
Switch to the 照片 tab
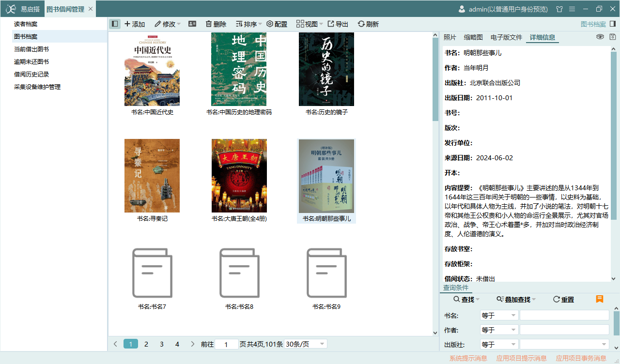coord(450,37)
